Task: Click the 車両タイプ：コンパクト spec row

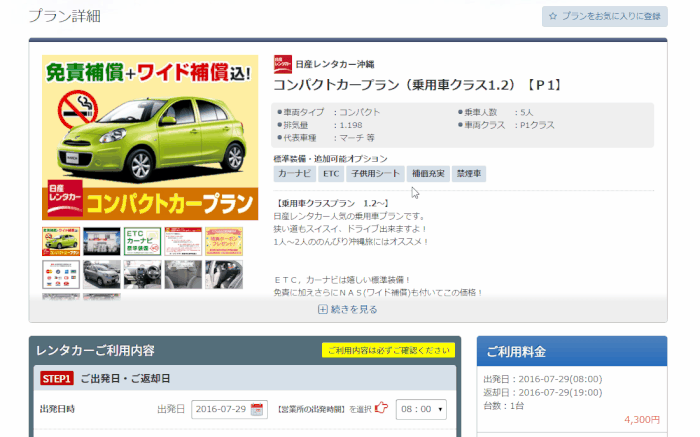Action: pos(329,112)
